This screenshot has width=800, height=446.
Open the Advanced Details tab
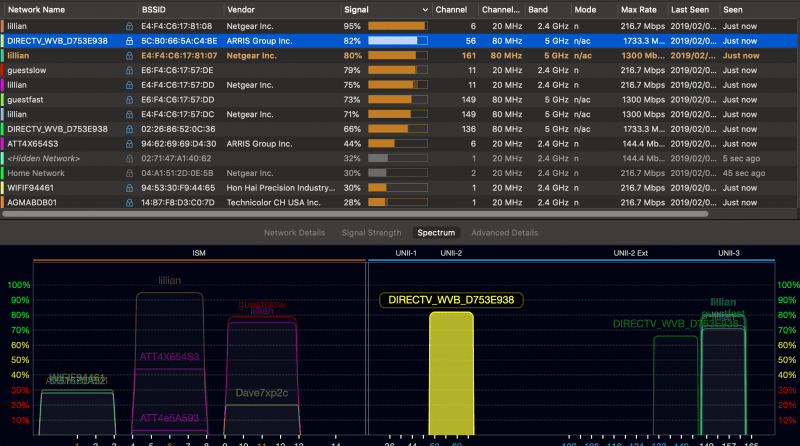pyautogui.click(x=505, y=233)
